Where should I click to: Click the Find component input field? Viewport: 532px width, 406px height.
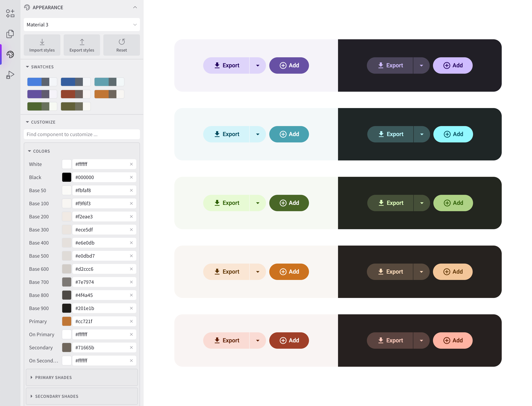(82, 134)
